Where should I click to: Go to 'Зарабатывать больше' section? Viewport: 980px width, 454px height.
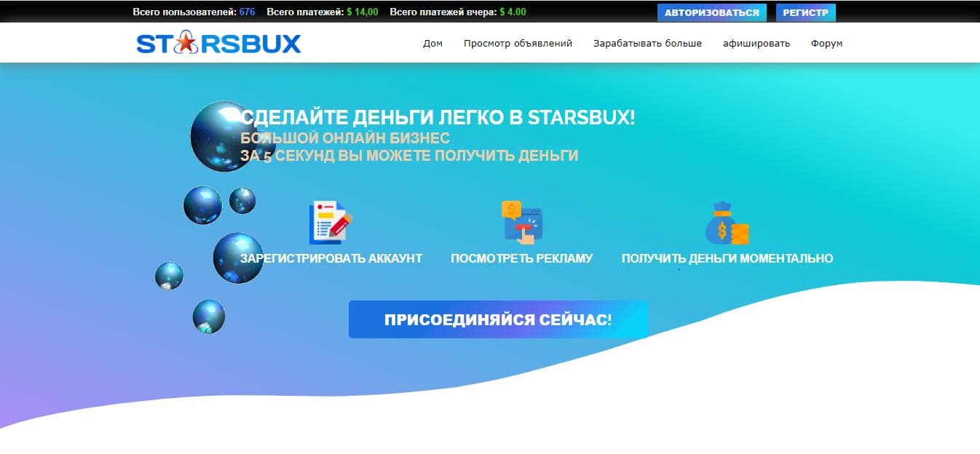647,44
